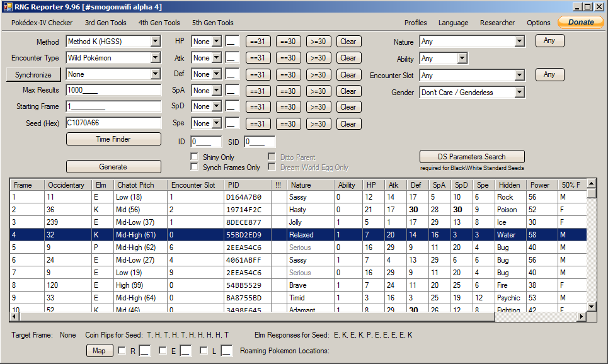Select the row with PID 19714F2C
Image resolution: width=608 pixels, height=364 pixels.
point(298,210)
